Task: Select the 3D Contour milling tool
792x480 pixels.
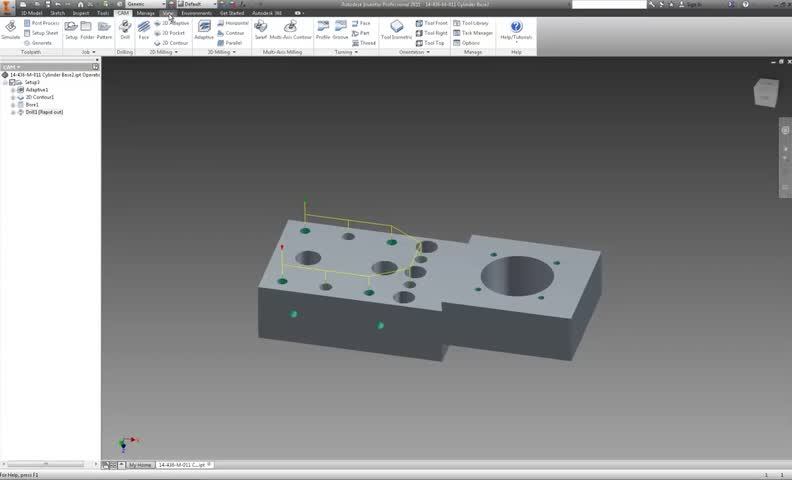Action: [231, 33]
